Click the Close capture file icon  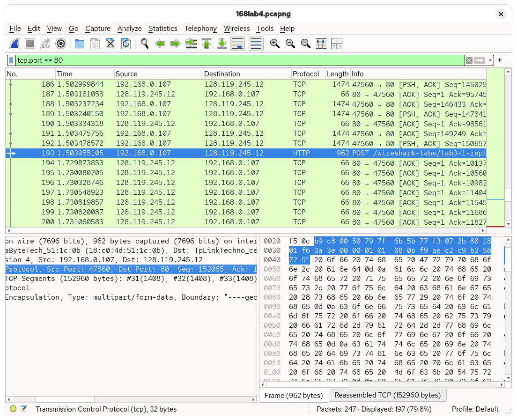point(111,44)
